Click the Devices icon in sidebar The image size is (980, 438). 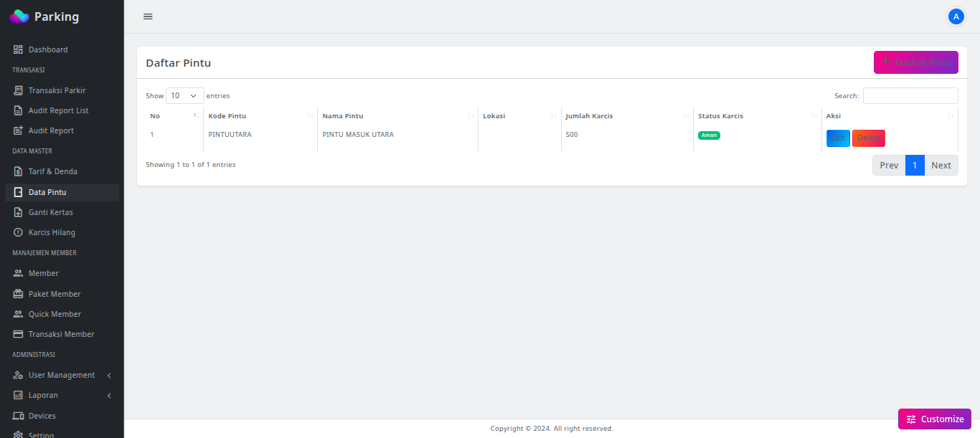19,416
